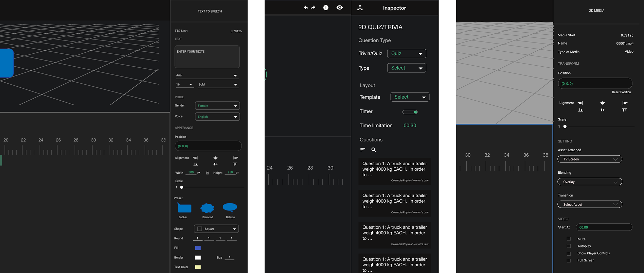Viewport: 644px width, 273px height.
Task: Click the Time limitation 00:30 value
Action: click(410, 125)
